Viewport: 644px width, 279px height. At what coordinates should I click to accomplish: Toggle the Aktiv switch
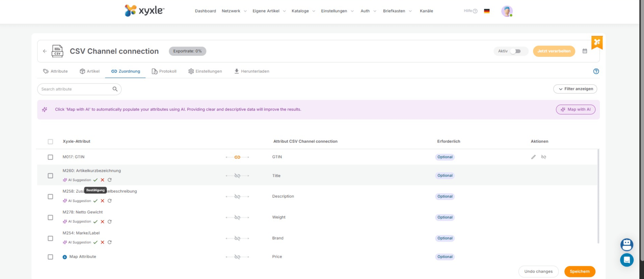pyautogui.click(x=515, y=51)
